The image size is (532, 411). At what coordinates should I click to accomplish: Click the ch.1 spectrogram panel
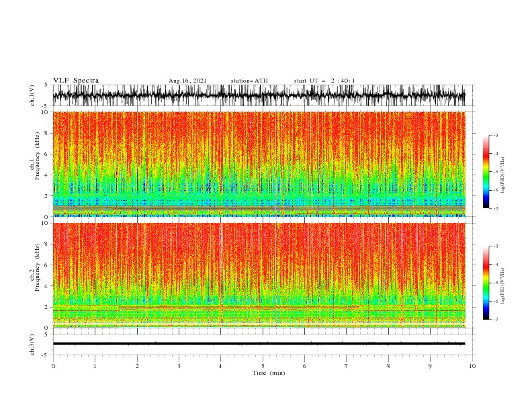pos(259,164)
